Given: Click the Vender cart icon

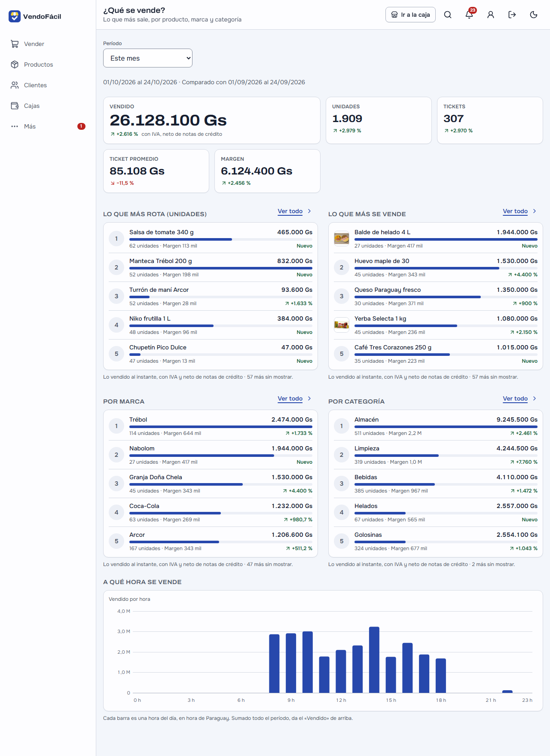Looking at the screenshot, I should pyautogui.click(x=15, y=44).
